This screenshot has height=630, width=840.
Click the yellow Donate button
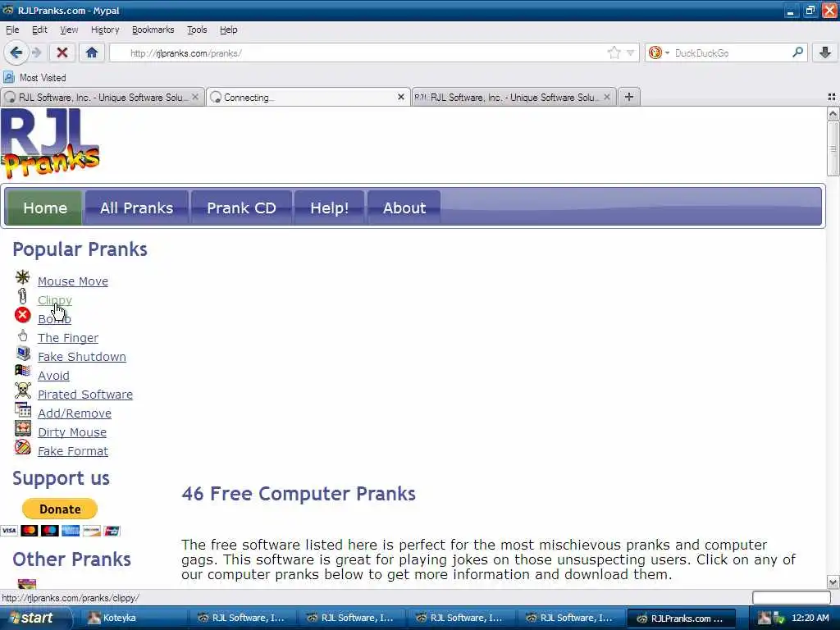coord(59,509)
